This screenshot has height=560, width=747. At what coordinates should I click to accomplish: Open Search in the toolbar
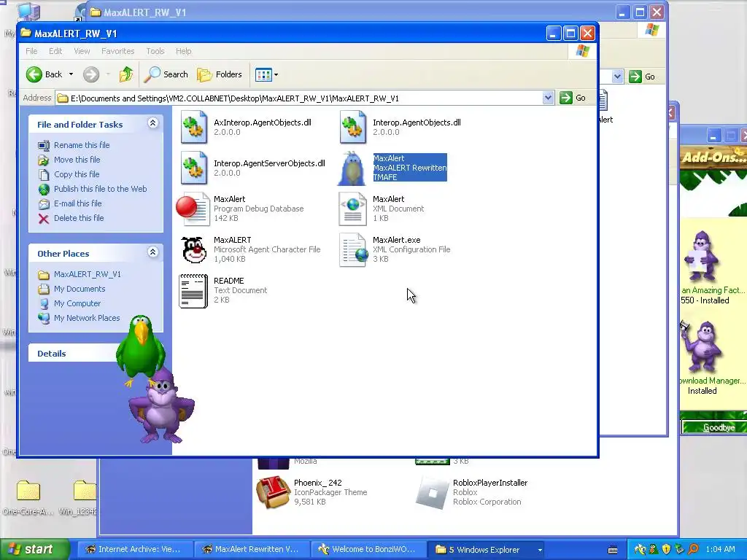(x=166, y=74)
